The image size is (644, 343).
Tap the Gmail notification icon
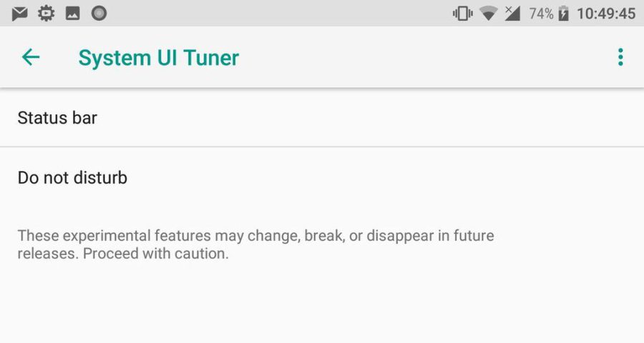click(x=20, y=14)
